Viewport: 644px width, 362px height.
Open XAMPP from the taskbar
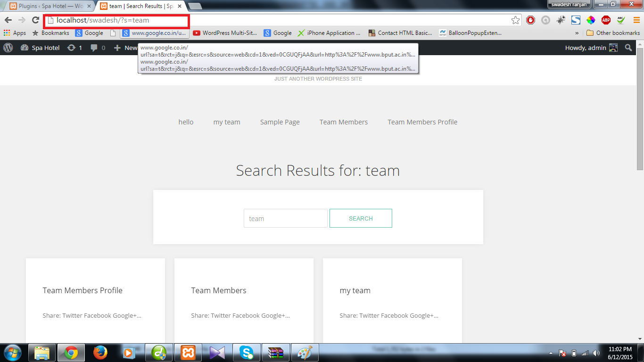[x=188, y=353]
